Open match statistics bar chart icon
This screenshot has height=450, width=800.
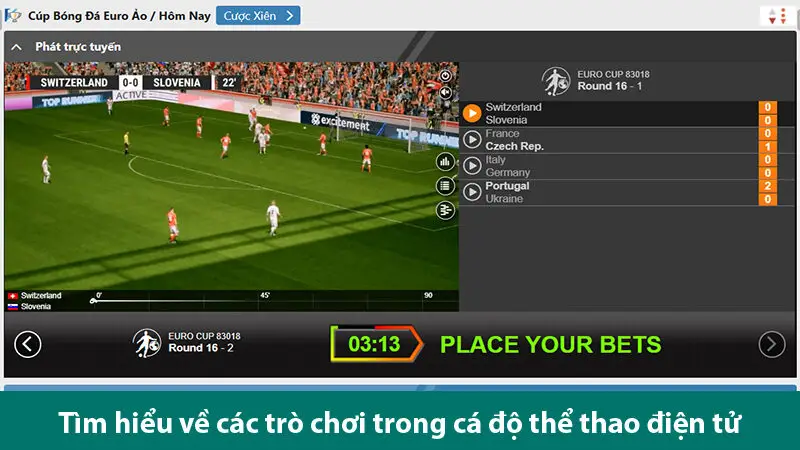pyautogui.click(x=445, y=162)
